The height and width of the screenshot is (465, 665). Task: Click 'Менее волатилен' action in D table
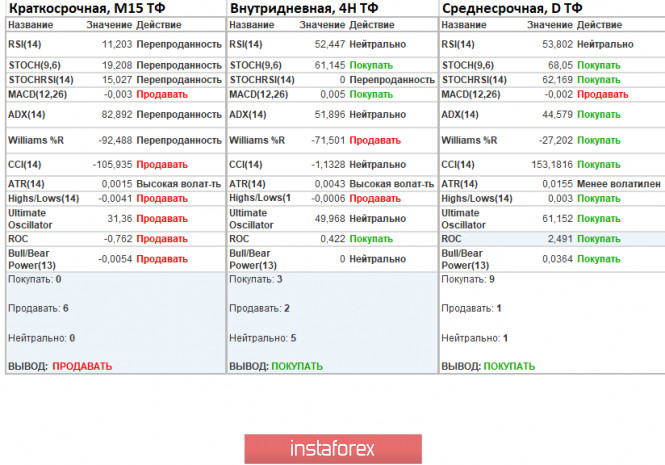click(x=619, y=184)
